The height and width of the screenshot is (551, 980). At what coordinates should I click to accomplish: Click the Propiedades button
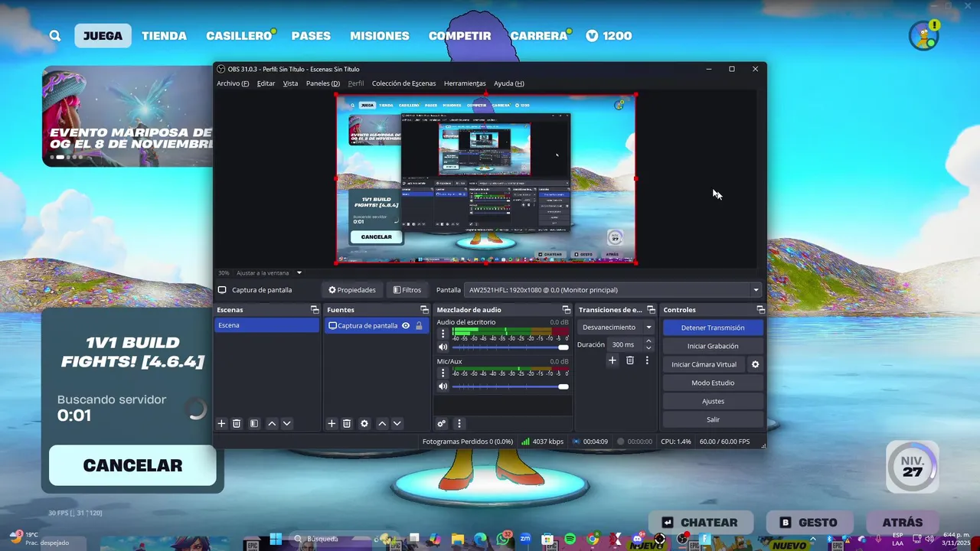(x=352, y=290)
